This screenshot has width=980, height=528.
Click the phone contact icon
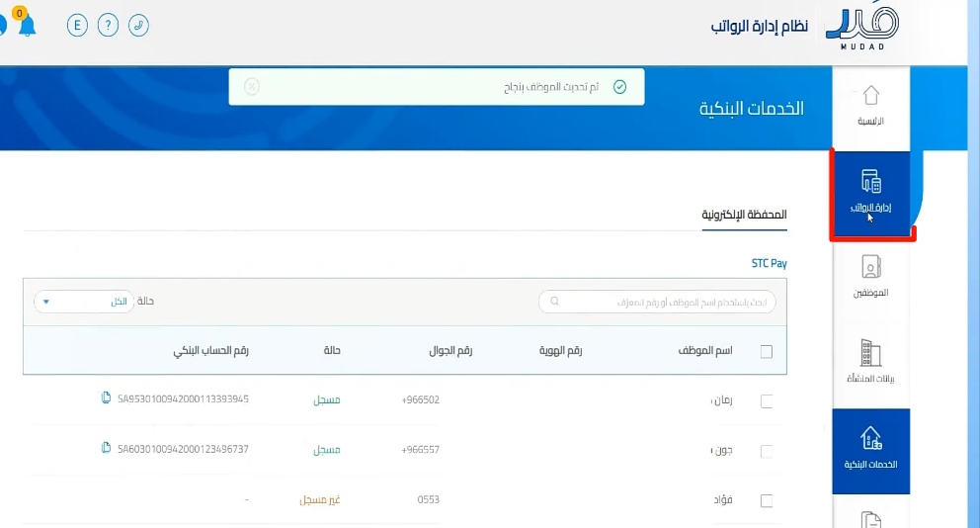[138, 26]
